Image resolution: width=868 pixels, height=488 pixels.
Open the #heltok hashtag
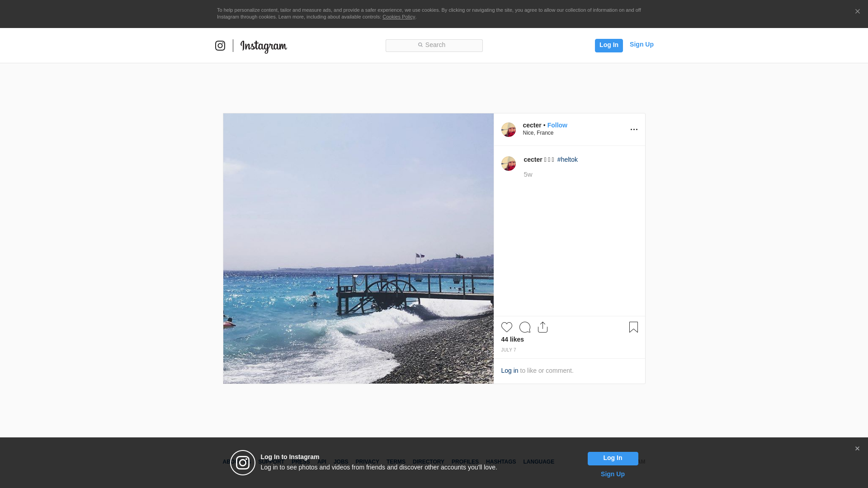pos(567,160)
